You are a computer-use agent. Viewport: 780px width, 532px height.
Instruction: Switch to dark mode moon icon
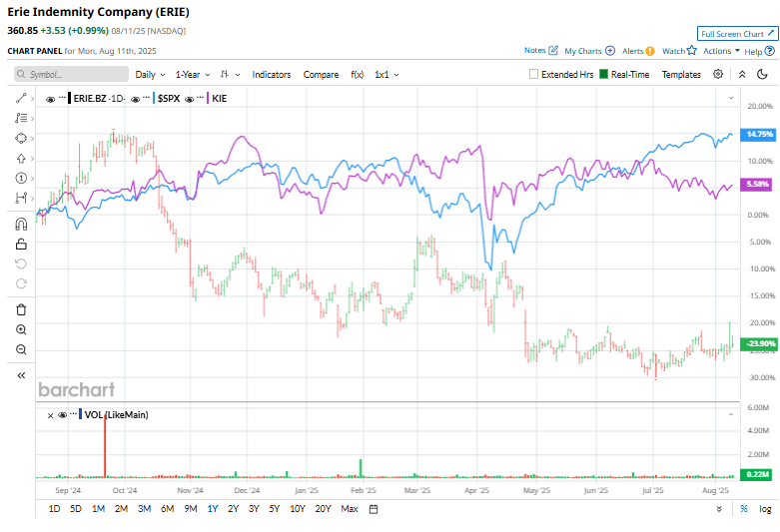762,75
